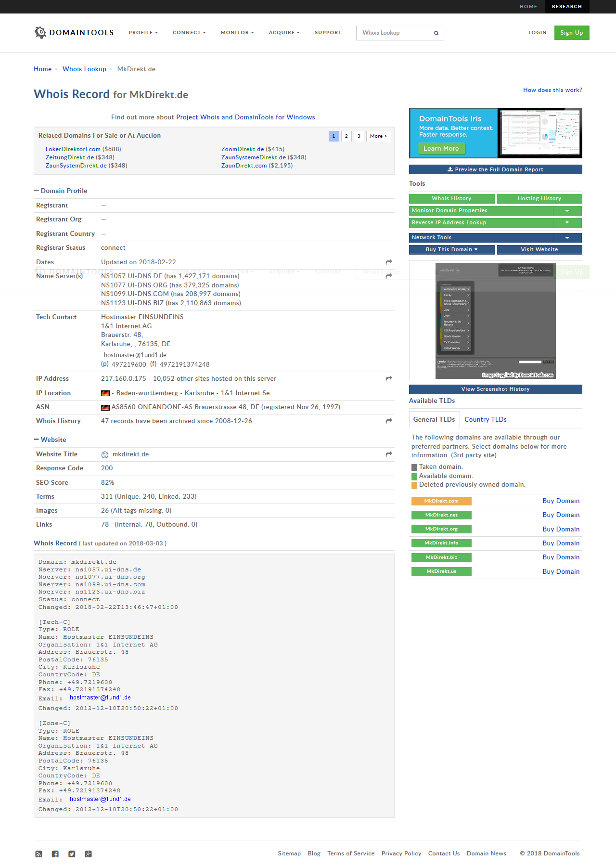The image size is (616, 866).
Task: Click first hostmaster@1und1.de email in Whois record
Action: pyautogui.click(x=100, y=698)
